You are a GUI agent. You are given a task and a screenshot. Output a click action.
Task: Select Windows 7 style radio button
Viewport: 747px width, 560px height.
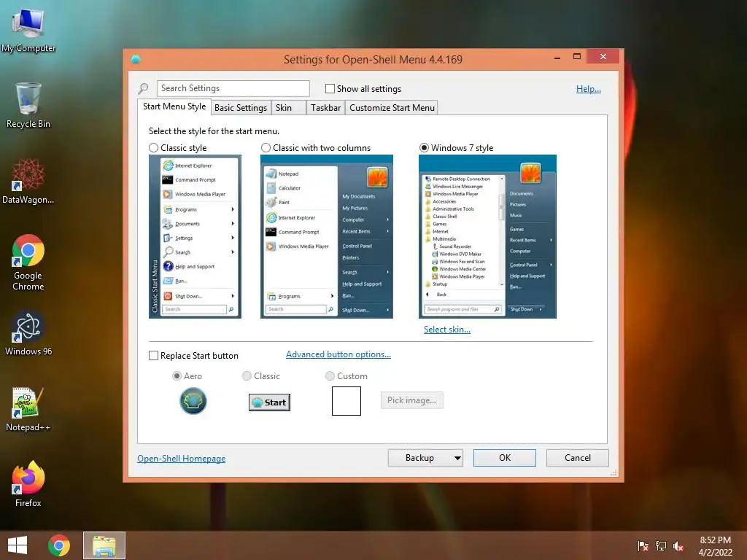pyautogui.click(x=424, y=148)
